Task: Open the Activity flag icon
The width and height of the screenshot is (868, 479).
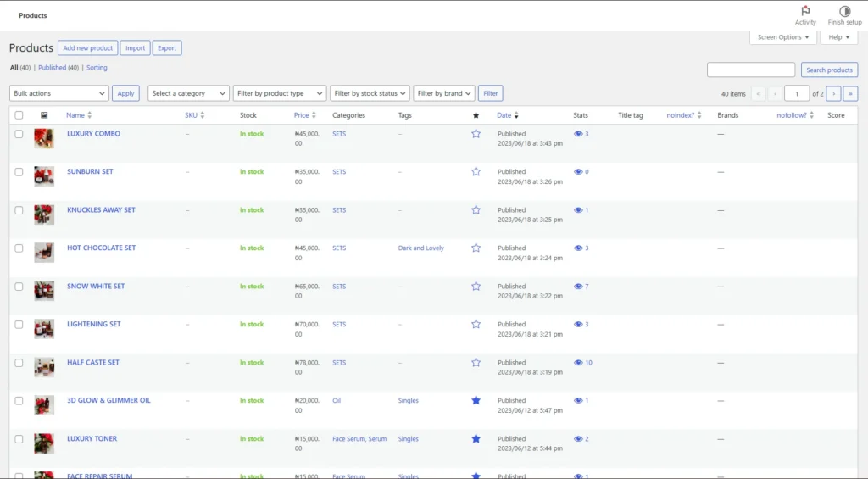Action: 805,11
